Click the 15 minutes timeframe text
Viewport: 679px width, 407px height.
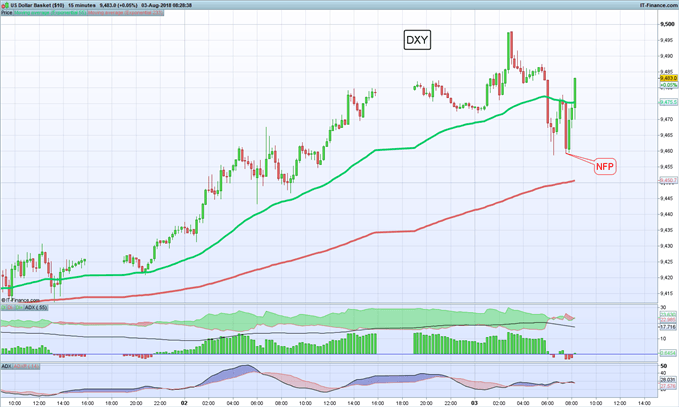click(82, 5)
